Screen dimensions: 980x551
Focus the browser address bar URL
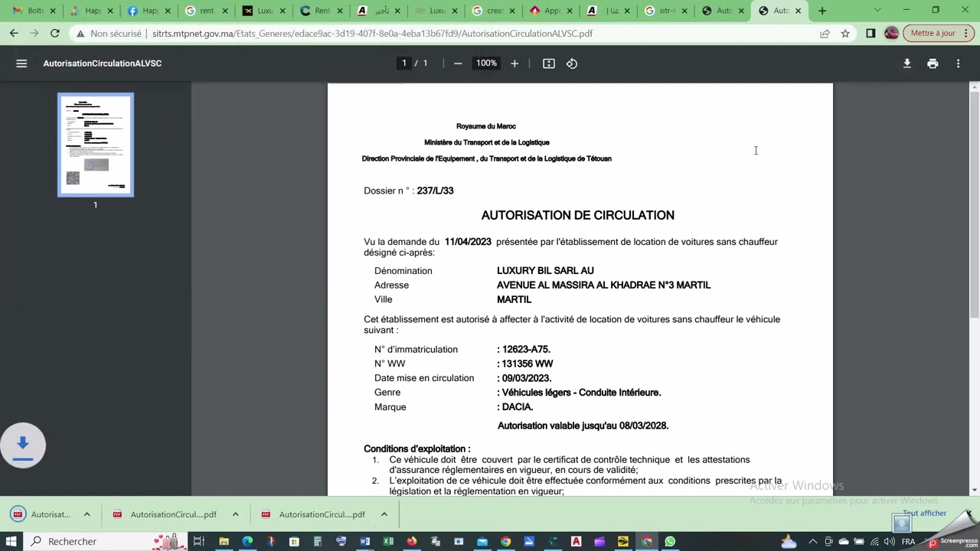point(372,34)
